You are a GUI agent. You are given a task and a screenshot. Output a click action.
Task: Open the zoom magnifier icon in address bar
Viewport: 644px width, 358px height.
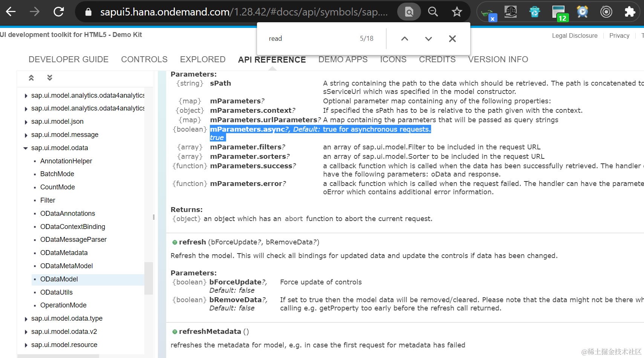point(433,12)
